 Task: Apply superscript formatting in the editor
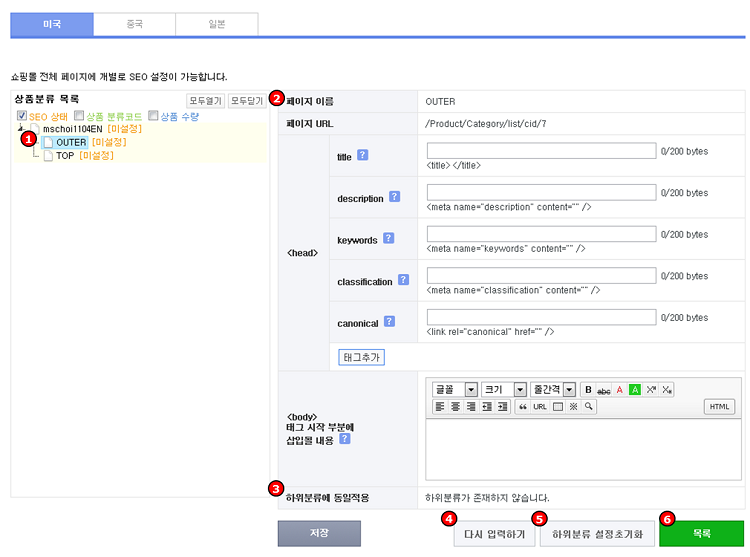tap(651, 389)
